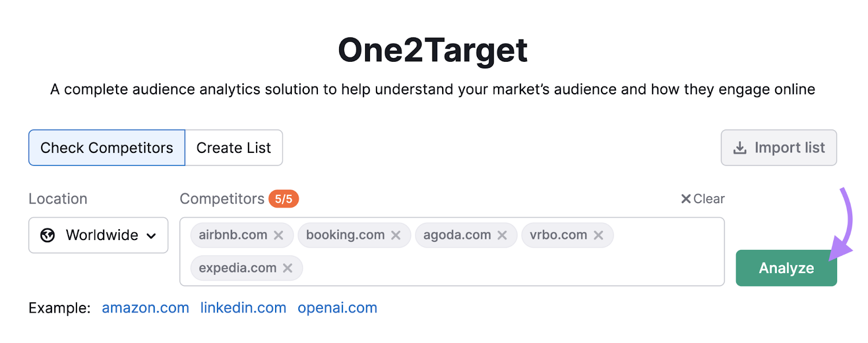Remove vrbo.com from competitors
This screenshot has width=868, height=343.
(x=599, y=235)
